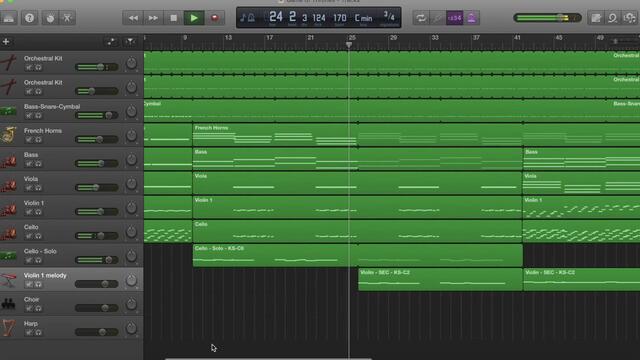Start recording with the red Record button
This screenshot has width=640, height=360.
click(x=215, y=18)
